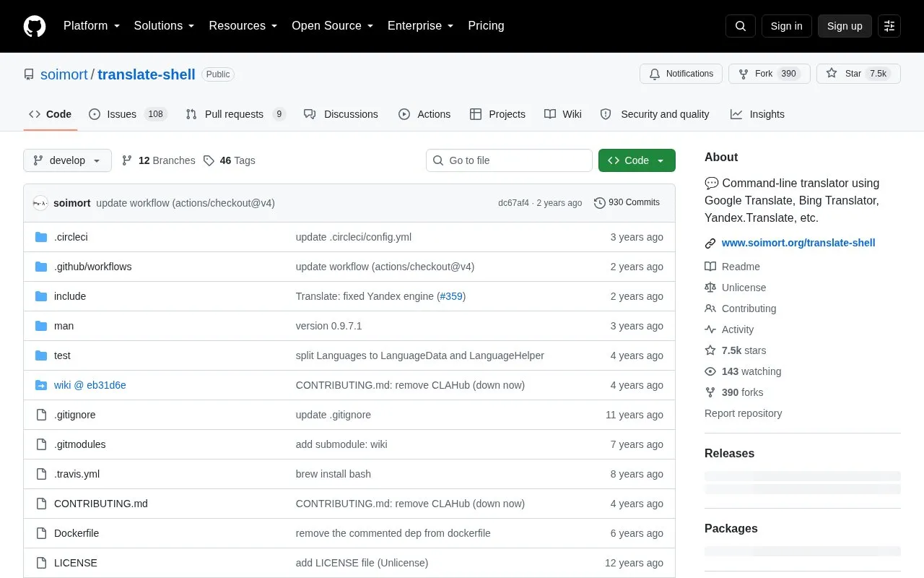Screen dimensions: 924x578
Task: Click the GitHub logo icon
Action: point(35,26)
